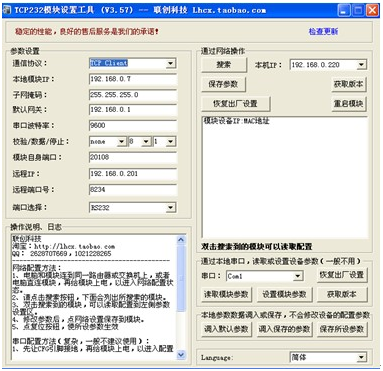
Task: Open the 检查更新 link
Action: coord(323,31)
